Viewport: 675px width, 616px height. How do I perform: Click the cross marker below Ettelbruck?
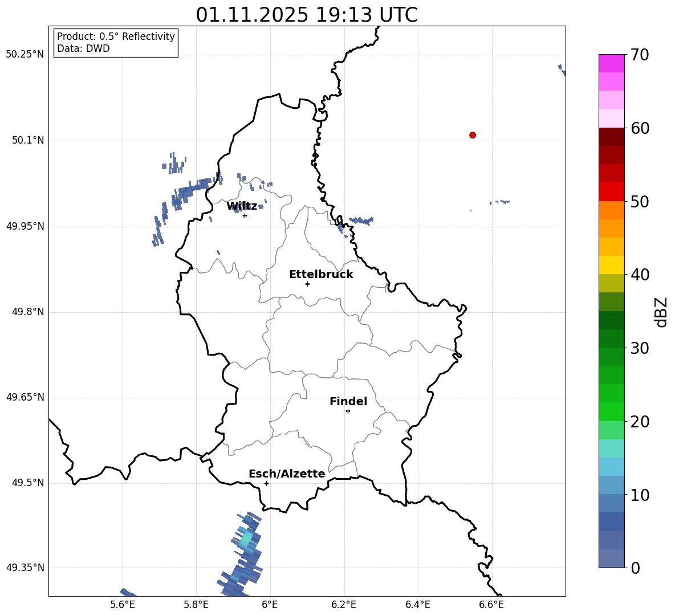coord(307,284)
